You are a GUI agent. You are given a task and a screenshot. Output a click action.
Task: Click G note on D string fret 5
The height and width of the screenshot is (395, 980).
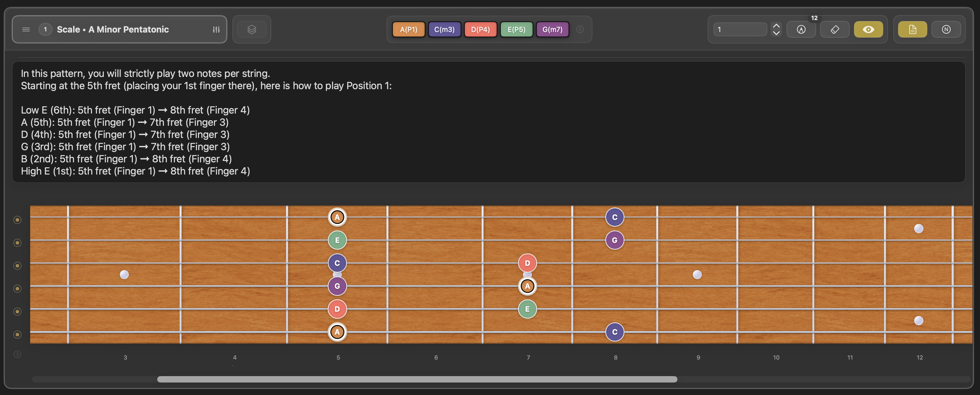pyautogui.click(x=337, y=286)
